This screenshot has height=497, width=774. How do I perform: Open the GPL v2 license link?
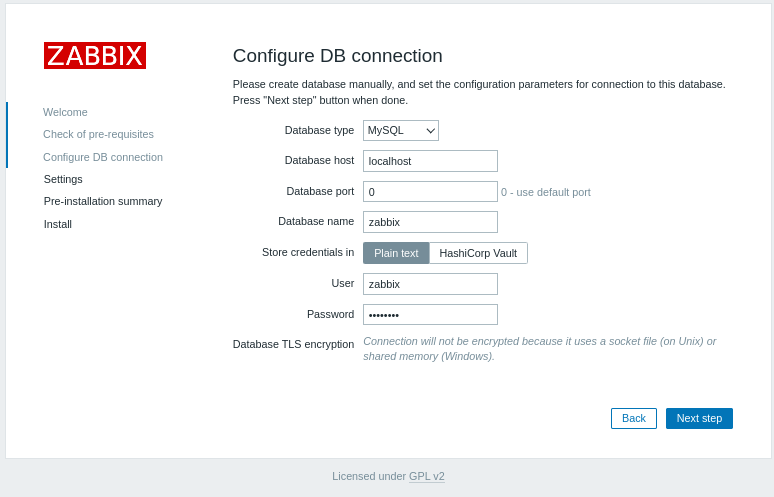[426, 476]
